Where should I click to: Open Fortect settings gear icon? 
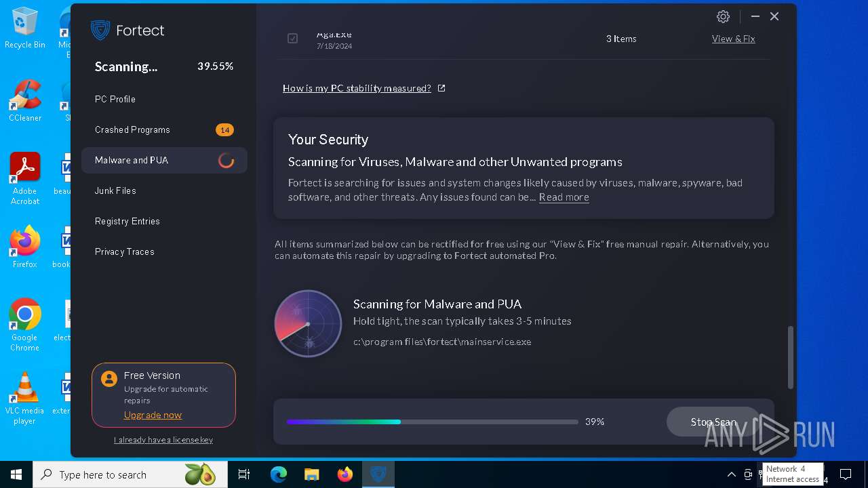pos(723,16)
